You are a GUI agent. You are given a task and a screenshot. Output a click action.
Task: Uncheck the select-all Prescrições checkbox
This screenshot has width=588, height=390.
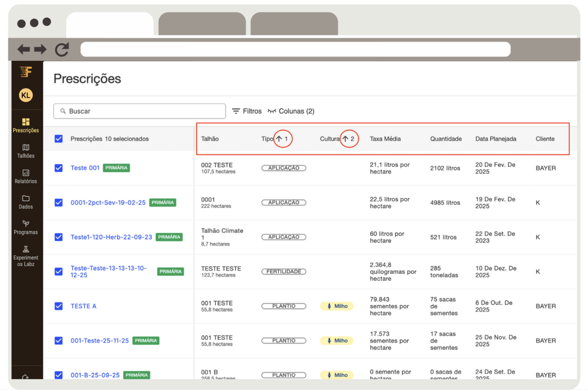[x=58, y=139]
